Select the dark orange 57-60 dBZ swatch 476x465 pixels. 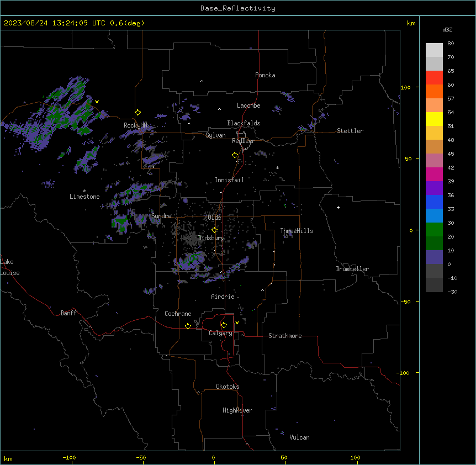pyautogui.click(x=434, y=91)
